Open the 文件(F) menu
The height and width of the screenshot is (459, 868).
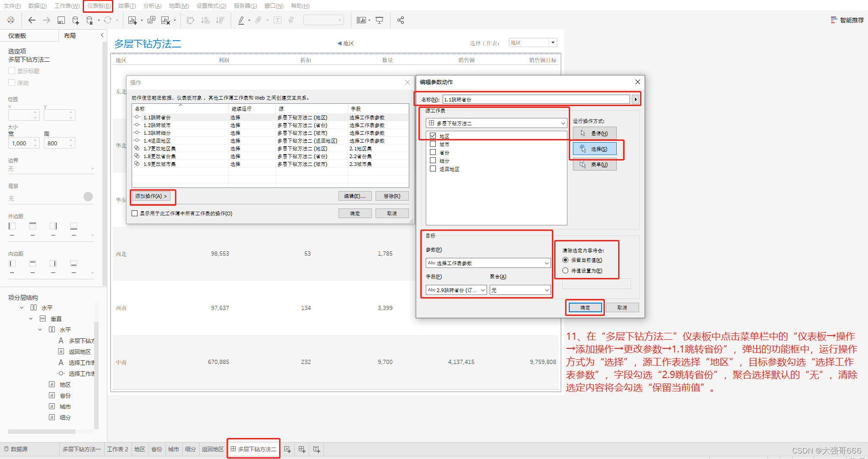12,6
